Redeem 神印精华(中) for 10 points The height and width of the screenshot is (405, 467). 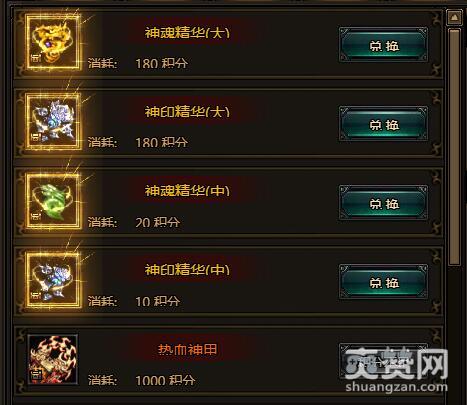click(x=383, y=282)
